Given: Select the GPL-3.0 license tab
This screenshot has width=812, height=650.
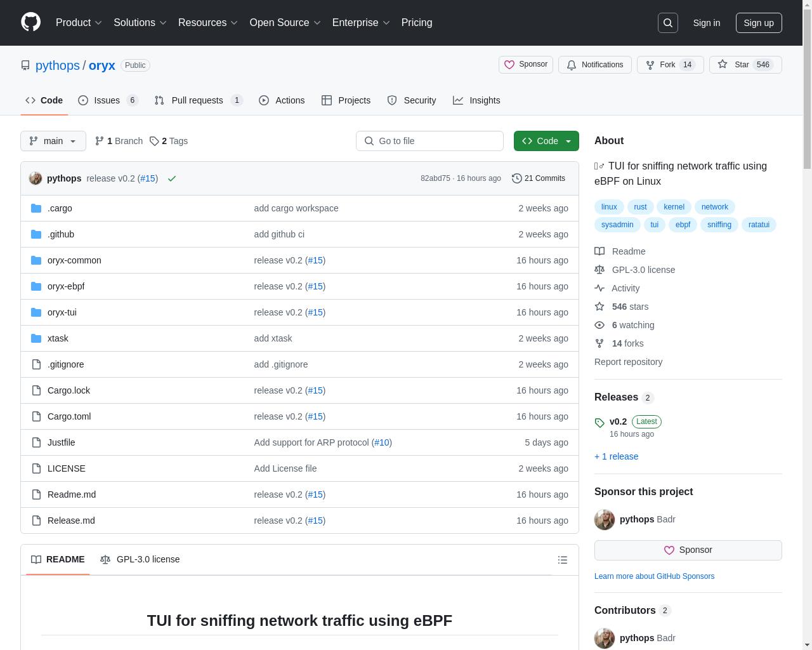Looking at the screenshot, I should [x=140, y=559].
